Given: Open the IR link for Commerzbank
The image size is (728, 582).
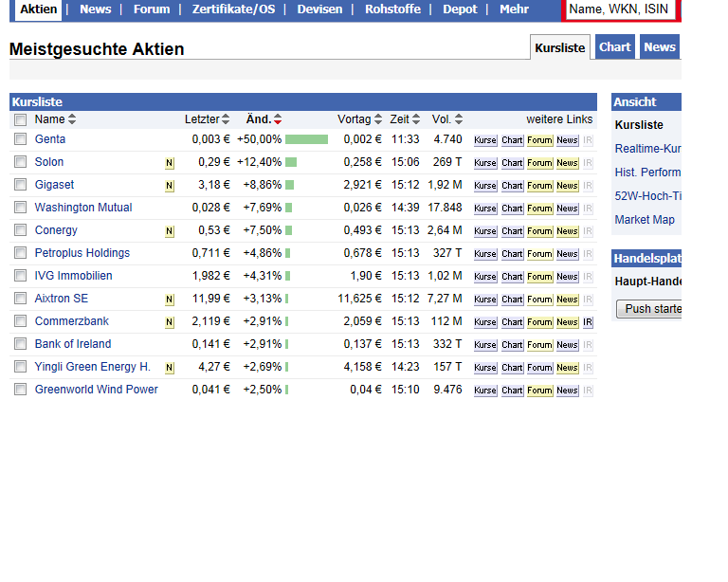Looking at the screenshot, I should (x=588, y=322).
